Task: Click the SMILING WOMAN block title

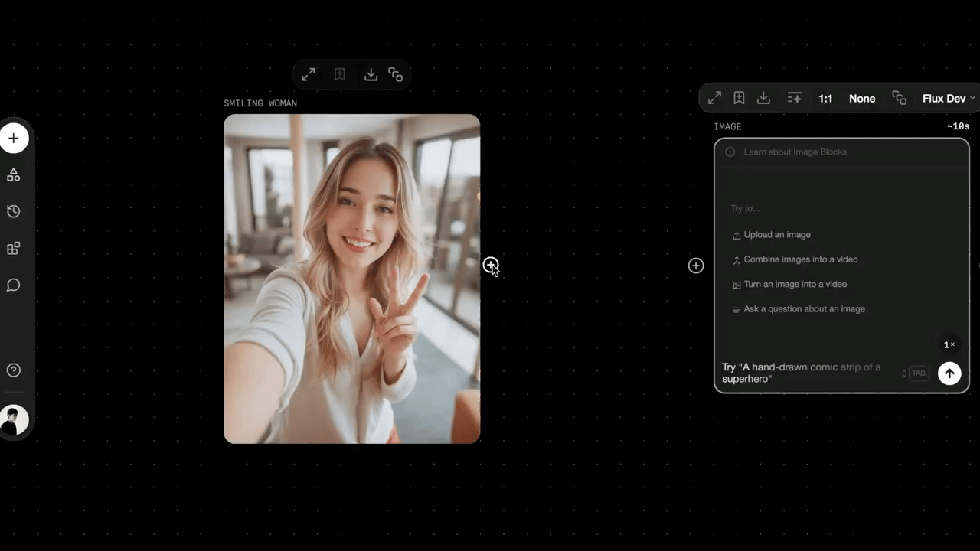Action: [260, 103]
